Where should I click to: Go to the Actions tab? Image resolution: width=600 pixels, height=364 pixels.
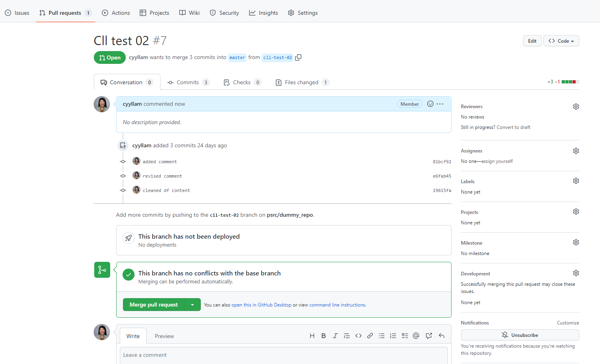(x=116, y=13)
